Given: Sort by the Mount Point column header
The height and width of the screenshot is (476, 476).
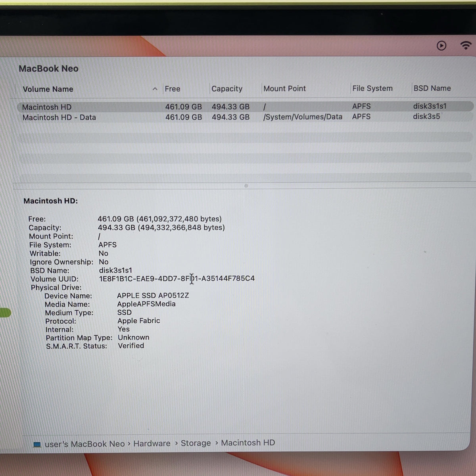Looking at the screenshot, I should point(285,88).
